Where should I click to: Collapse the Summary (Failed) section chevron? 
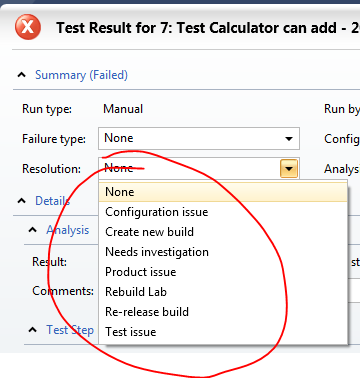pyautogui.click(x=22, y=75)
